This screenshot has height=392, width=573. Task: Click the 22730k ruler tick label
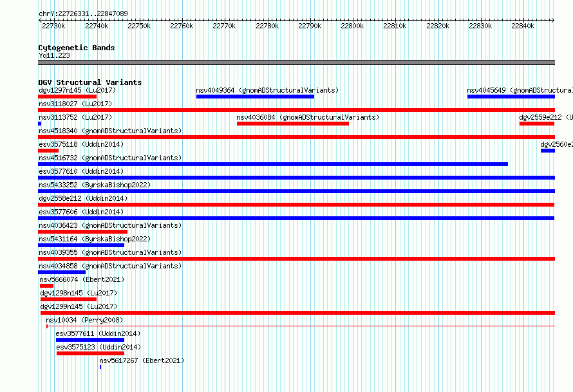[x=53, y=26]
